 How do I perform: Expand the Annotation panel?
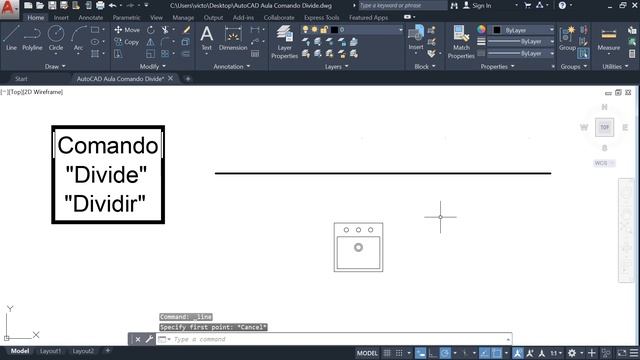232,66
